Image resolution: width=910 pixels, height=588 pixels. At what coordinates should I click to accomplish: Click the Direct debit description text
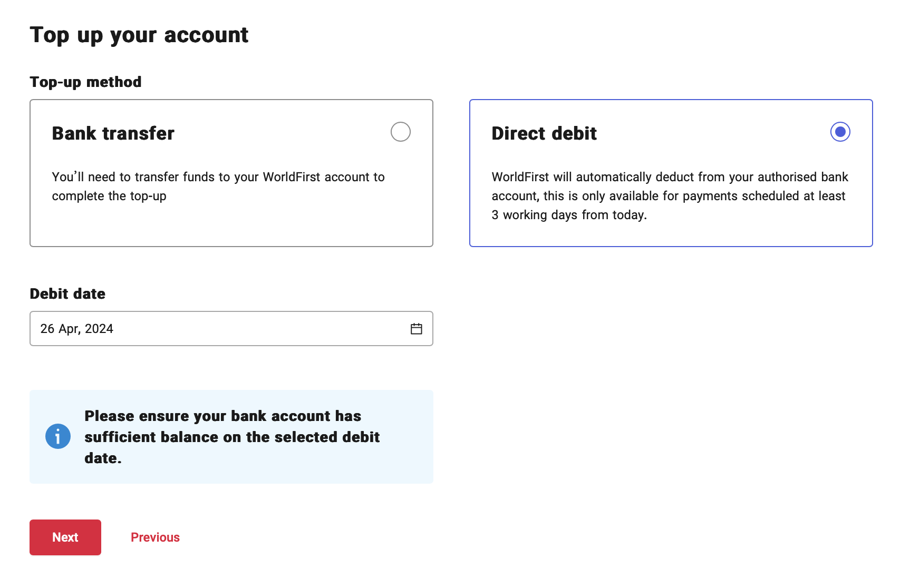[670, 195]
